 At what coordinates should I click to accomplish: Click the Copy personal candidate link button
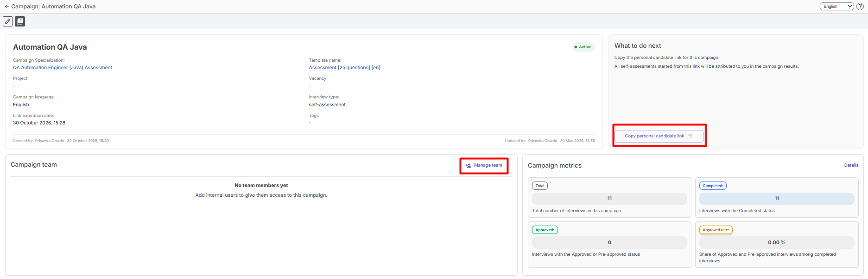659,136
